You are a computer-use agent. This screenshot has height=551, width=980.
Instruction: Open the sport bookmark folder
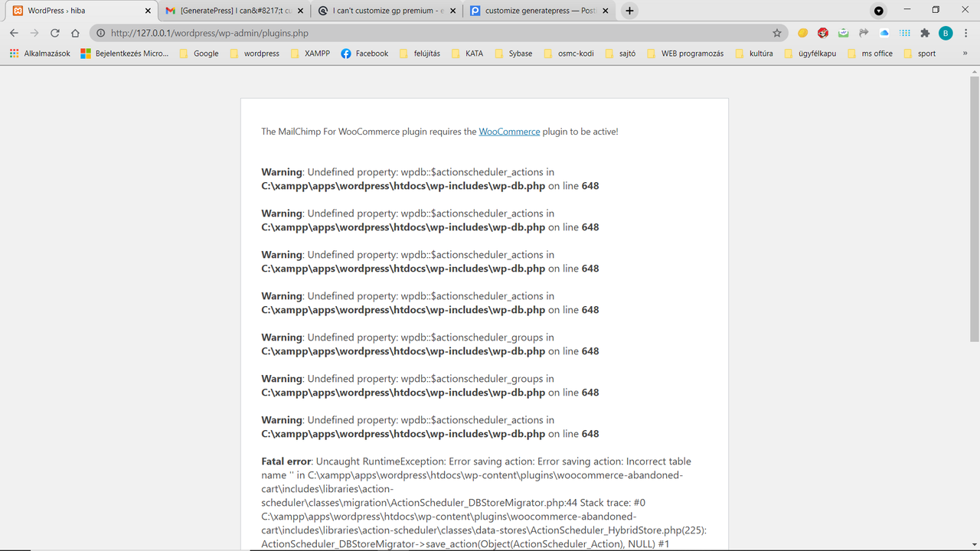[920, 54]
